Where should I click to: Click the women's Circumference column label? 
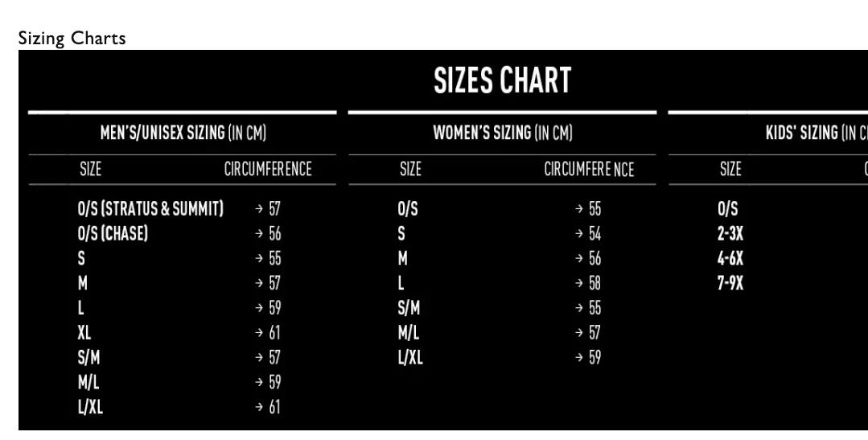[589, 170]
